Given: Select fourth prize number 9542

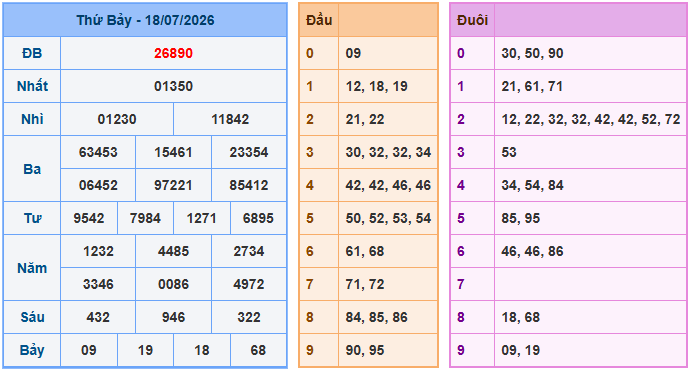Looking at the screenshot, I should coord(89,218).
